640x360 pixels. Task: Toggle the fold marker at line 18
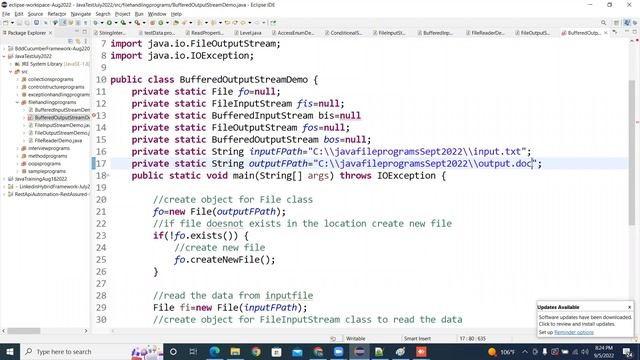tap(108, 176)
